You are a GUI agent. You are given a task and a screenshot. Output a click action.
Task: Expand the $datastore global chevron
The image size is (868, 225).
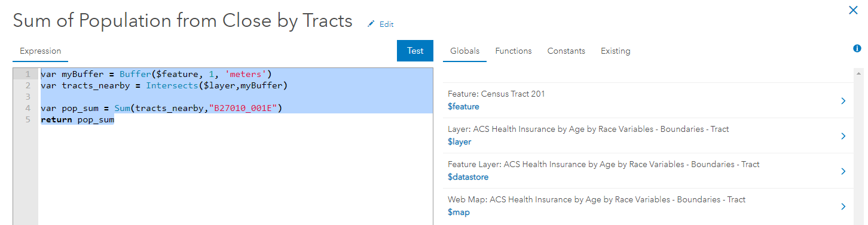pyautogui.click(x=843, y=171)
